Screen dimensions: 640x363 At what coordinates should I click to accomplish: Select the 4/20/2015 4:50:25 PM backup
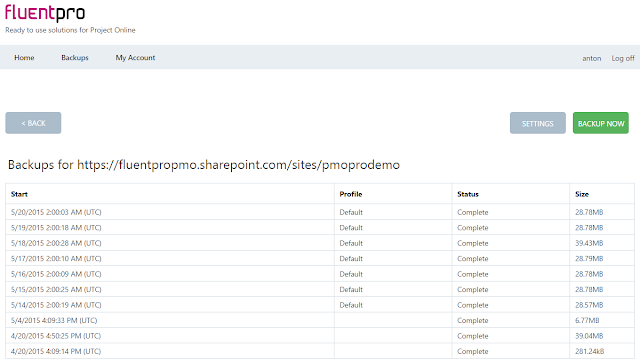coord(320,336)
